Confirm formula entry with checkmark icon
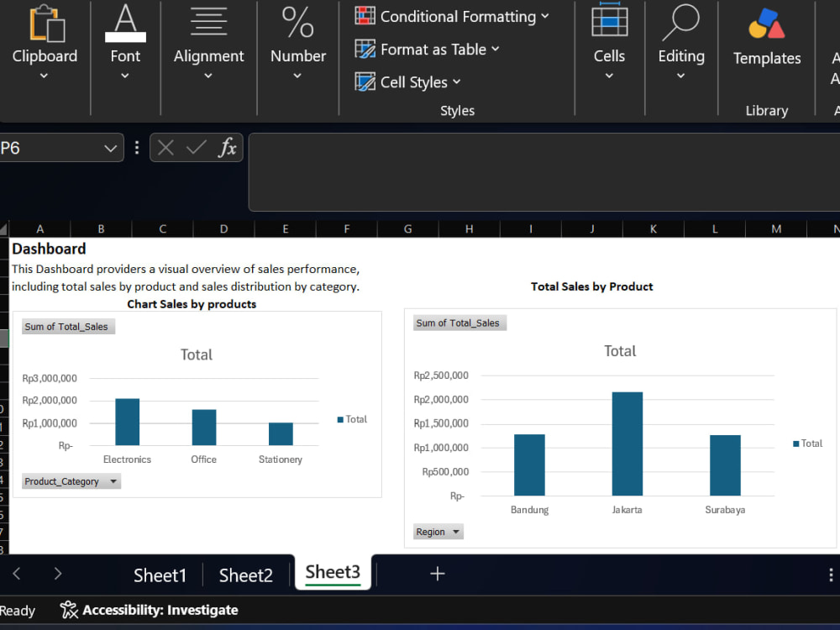Viewport: 840px width, 630px height. [x=196, y=147]
